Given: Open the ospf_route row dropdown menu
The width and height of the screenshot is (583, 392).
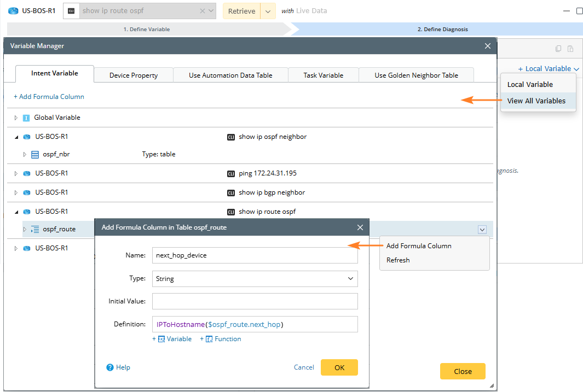Looking at the screenshot, I should (482, 230).
